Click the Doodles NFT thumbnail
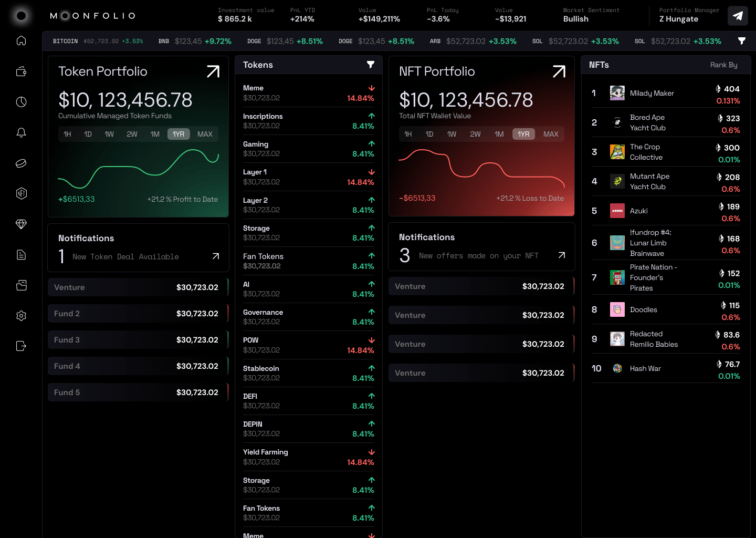756x538 pixels. 617,309
